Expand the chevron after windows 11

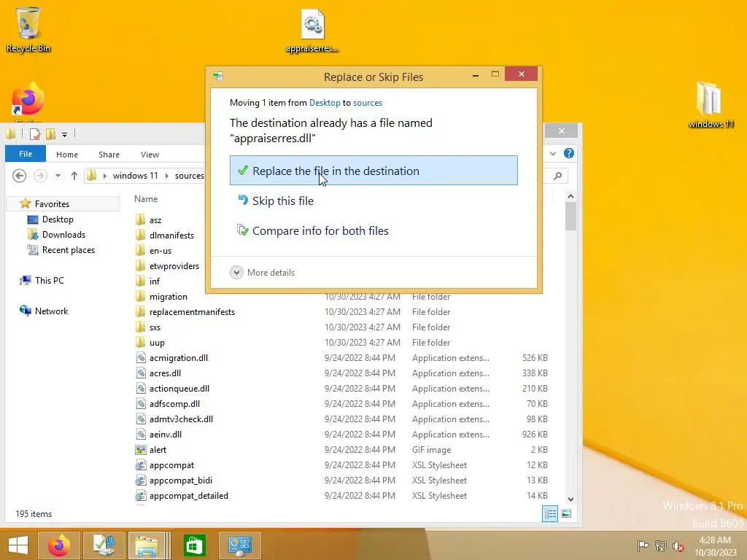coord(167,176)
